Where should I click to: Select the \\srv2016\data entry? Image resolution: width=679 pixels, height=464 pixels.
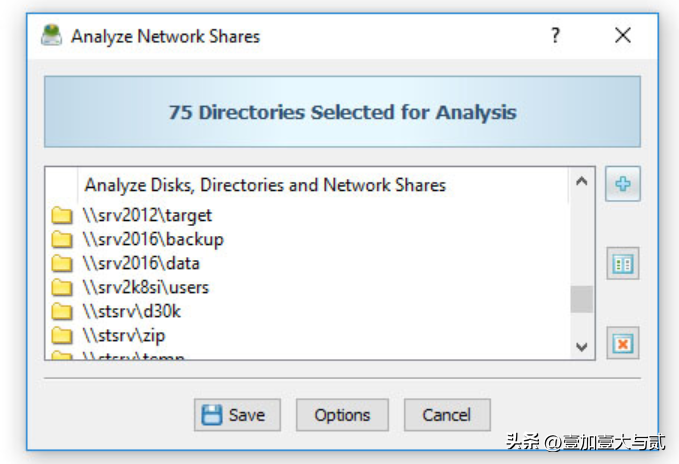[x=141, y=264]
